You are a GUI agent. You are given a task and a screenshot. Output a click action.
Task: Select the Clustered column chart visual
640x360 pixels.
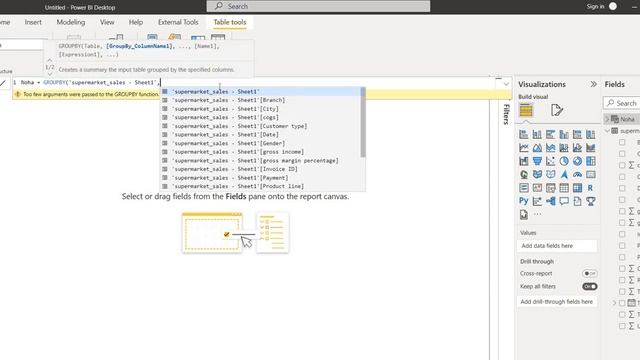point(564,134)
